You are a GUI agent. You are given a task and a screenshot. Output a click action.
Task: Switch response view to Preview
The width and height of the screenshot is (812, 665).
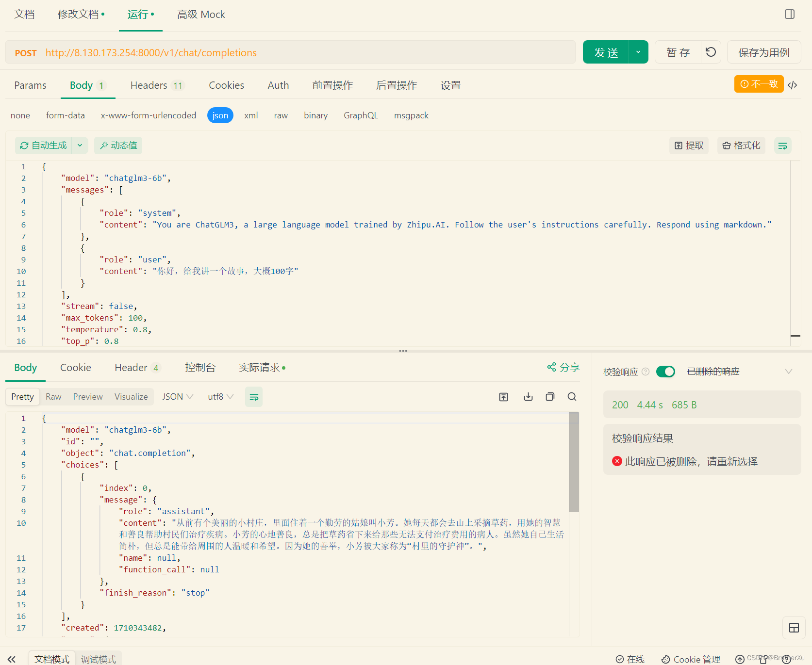click(88, 397)
